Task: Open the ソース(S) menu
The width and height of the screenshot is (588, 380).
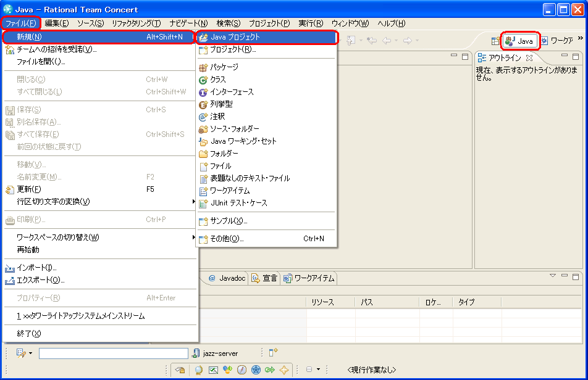Action: pos(90,23)
